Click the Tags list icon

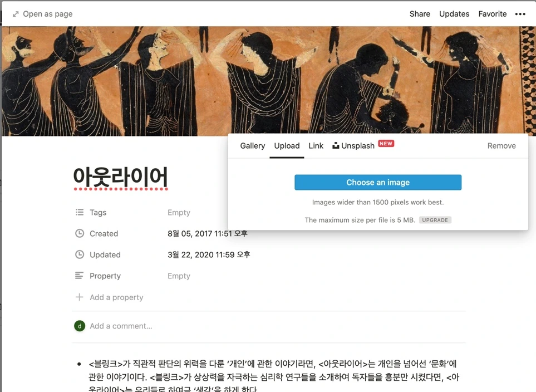tap(79, 212)
